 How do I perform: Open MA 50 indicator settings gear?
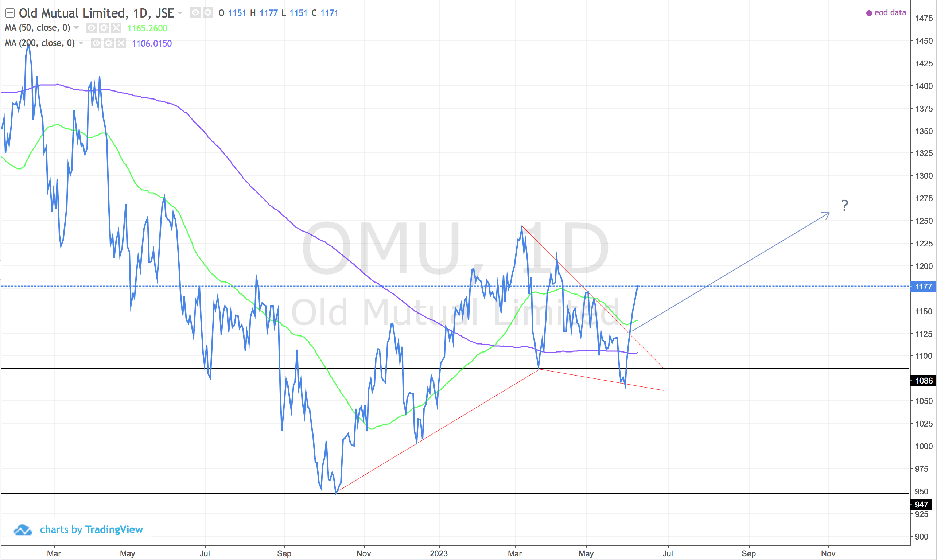104,28
